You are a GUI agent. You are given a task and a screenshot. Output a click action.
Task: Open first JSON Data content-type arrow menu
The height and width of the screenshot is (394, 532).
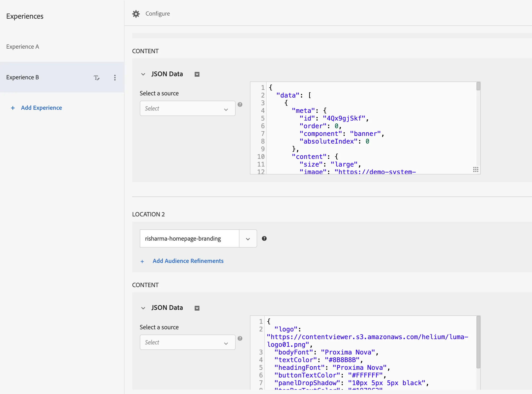197,74
